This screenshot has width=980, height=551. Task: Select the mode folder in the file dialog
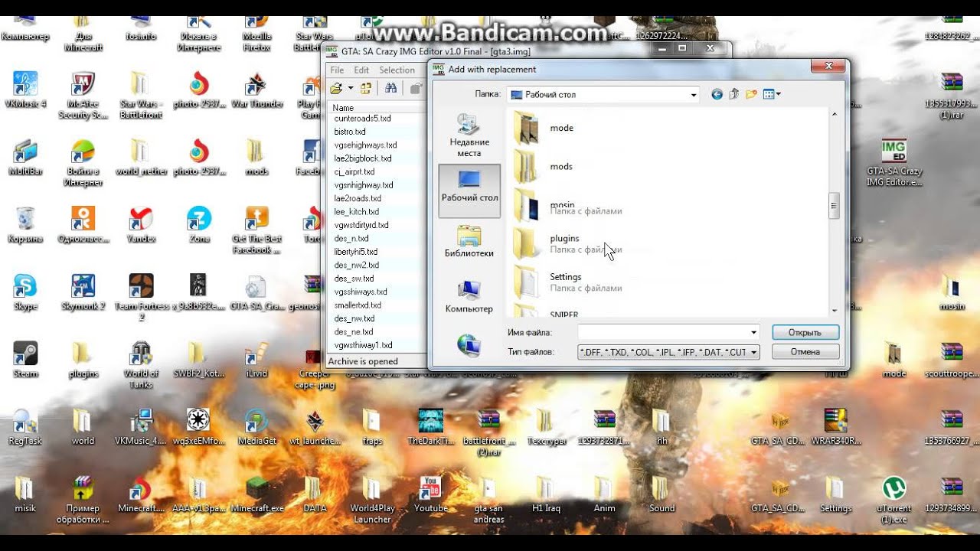[x=561, y=128]
